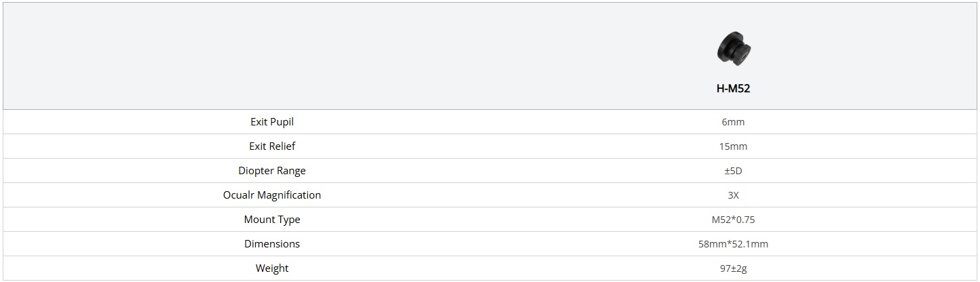Viewport: 980px width, 282px height.
Task: Click the Weight row label
Action: (x=272, y=268)
